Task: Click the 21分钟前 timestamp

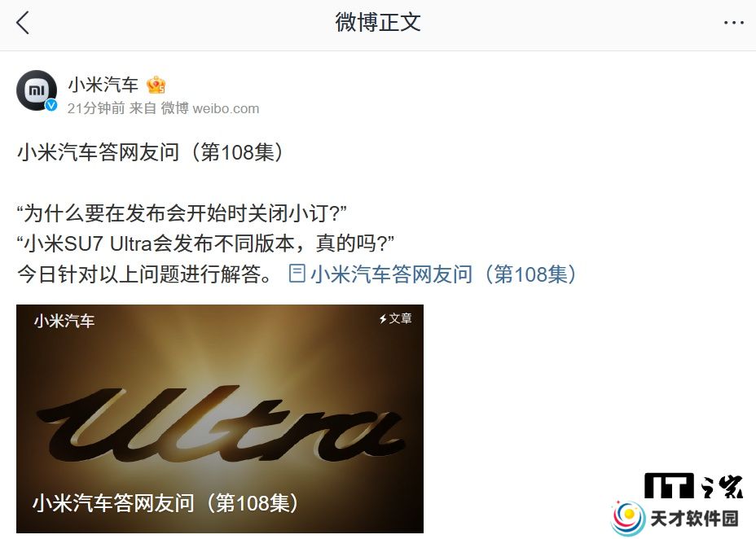Action: click(96, 108)
